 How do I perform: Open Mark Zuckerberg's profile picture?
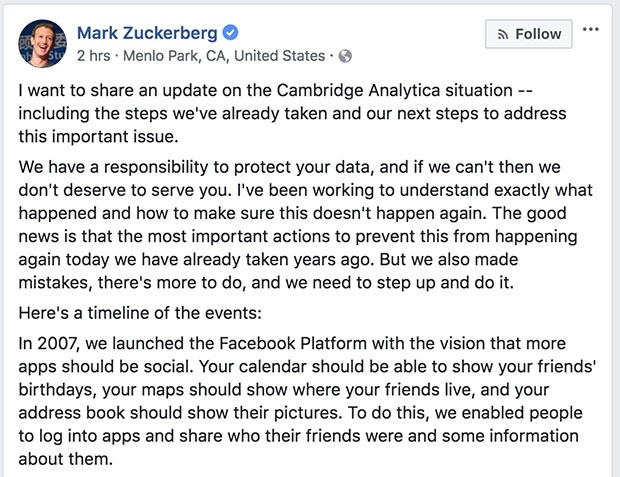click(x=42, y=44)
